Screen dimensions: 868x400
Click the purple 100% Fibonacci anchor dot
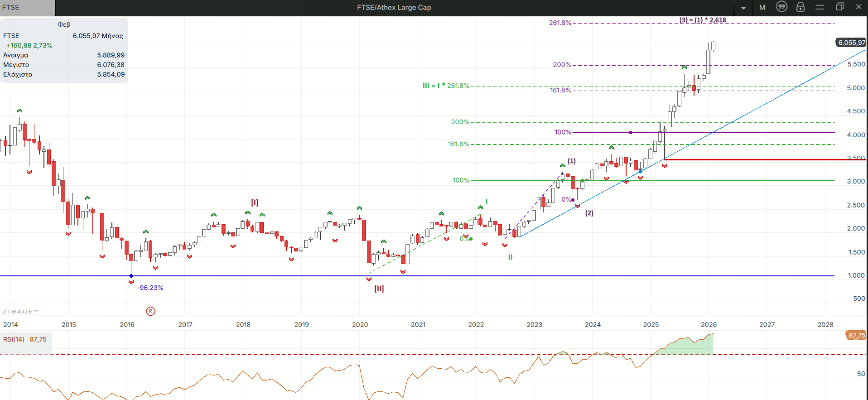(x=631, y=132)
